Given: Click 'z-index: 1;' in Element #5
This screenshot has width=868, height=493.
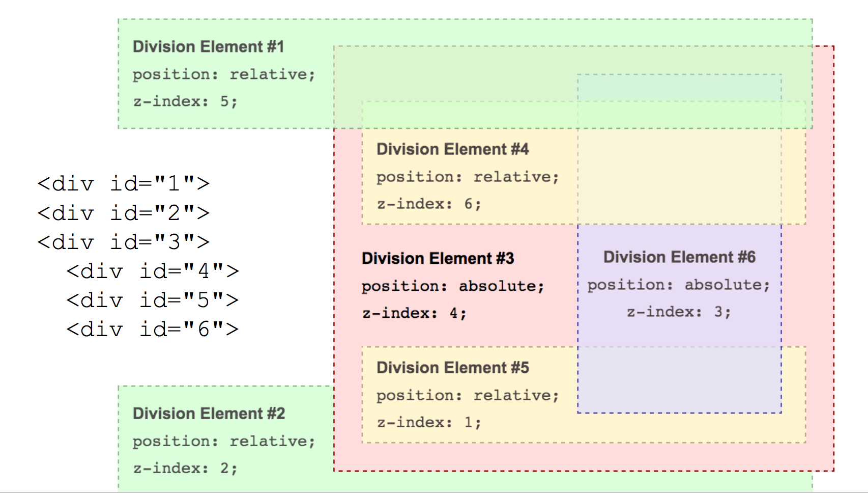Looking at the screenshot, I should pyautogui.click(x=429, y=422).
